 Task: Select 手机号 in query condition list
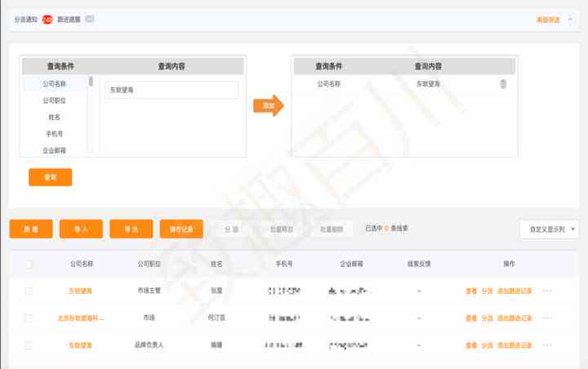[x=55, y=134]
